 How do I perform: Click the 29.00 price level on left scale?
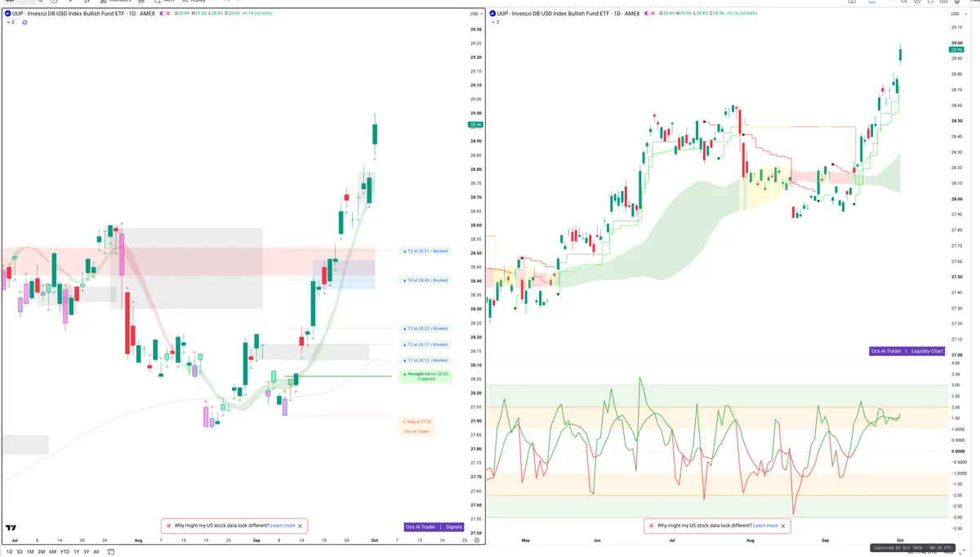475,114
